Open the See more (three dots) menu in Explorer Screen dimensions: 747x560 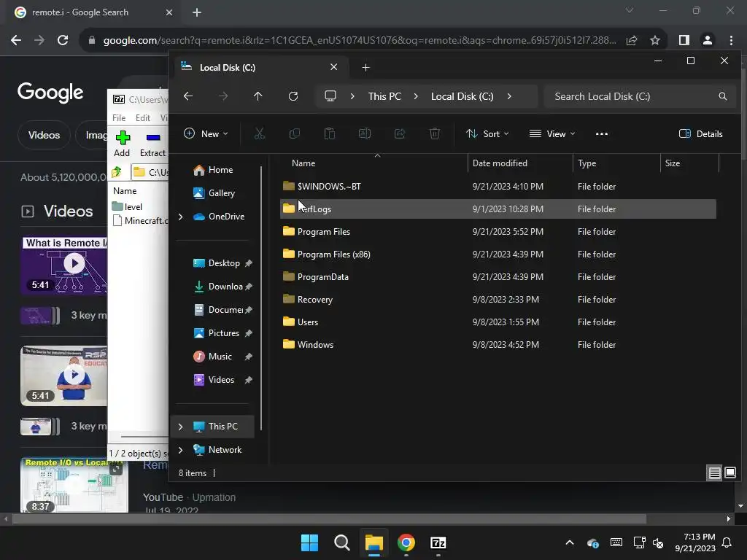(602, 134)
